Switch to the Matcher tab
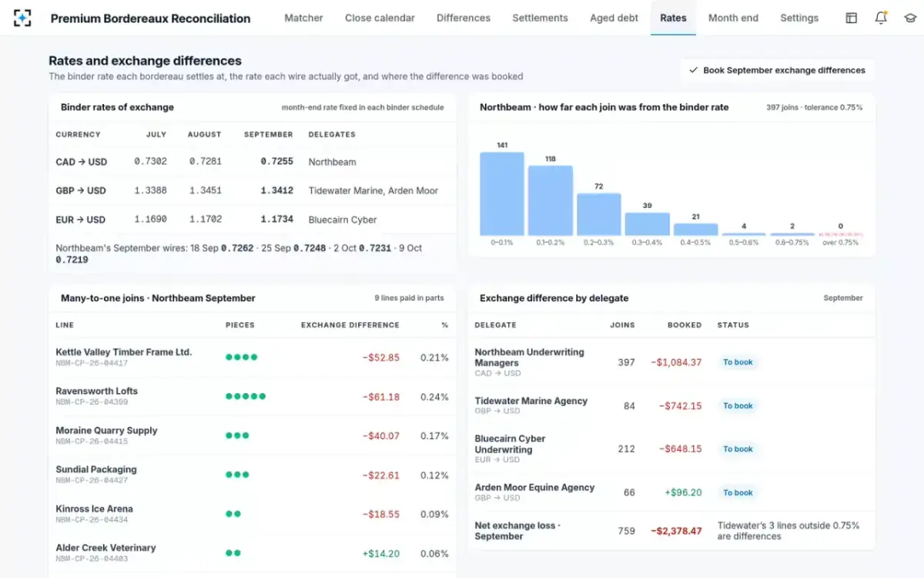 click(303, 18)
